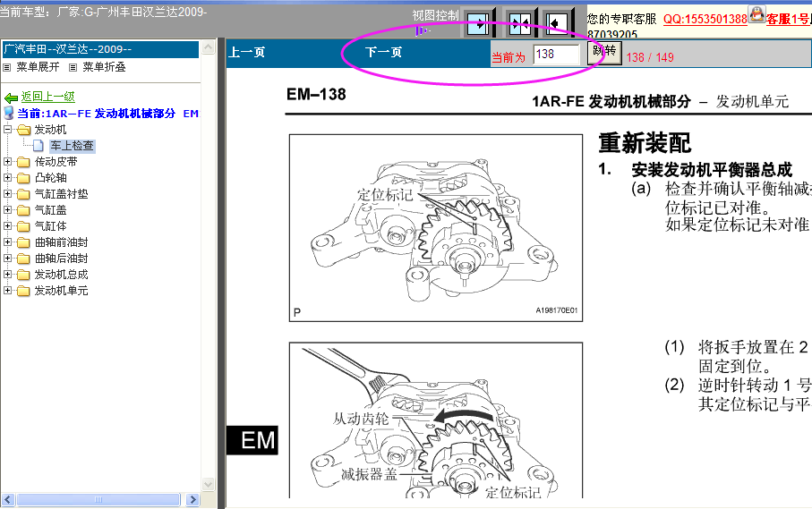Go to next page with 下一页
Viewport: 812px width, 509px height.
(384, 52)
